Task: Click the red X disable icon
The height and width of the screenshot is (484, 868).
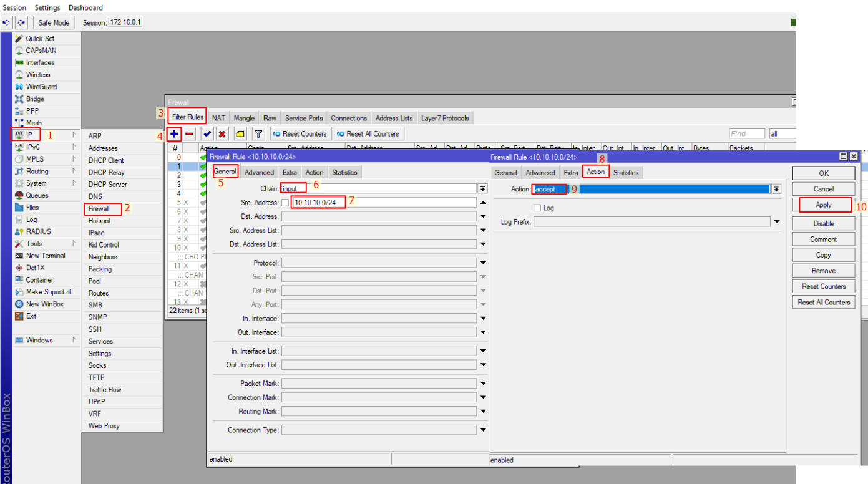Action: pyautogui.click(x=222, y=134)
